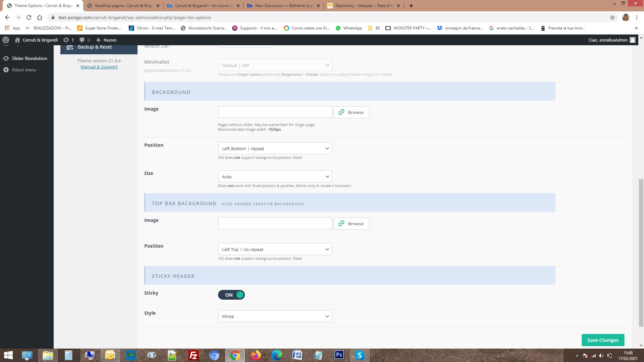
Task: Show hidden system tray icons
Action: point(577,356)
